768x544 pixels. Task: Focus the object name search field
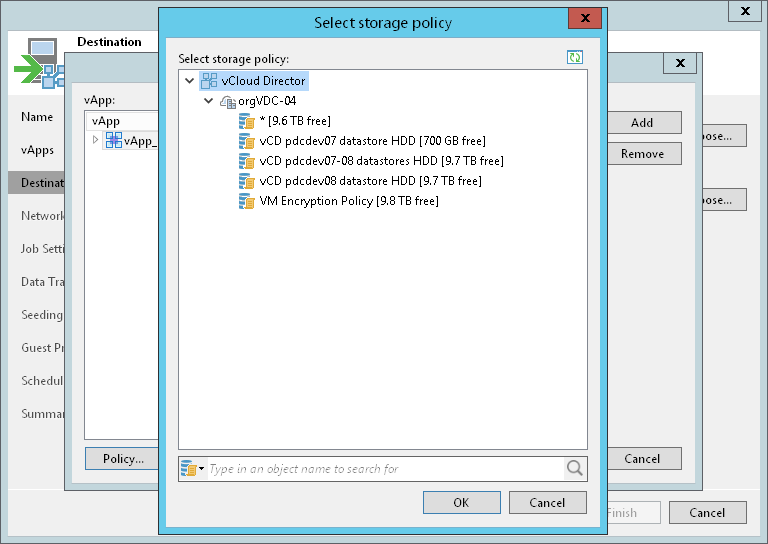pos(384,468)
